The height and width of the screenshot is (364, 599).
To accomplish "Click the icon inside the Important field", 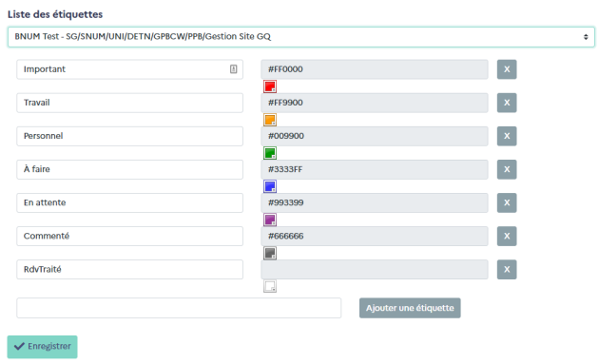I will click(233, 69).
